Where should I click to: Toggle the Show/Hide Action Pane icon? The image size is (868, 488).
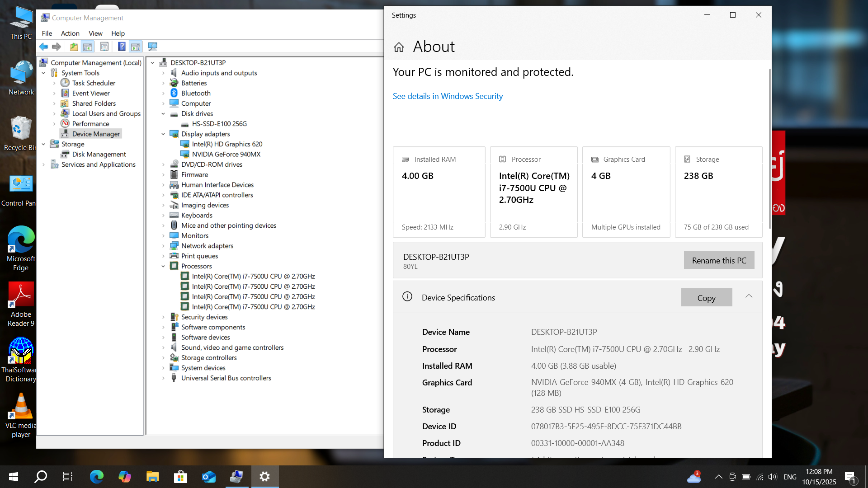point(135,47)
